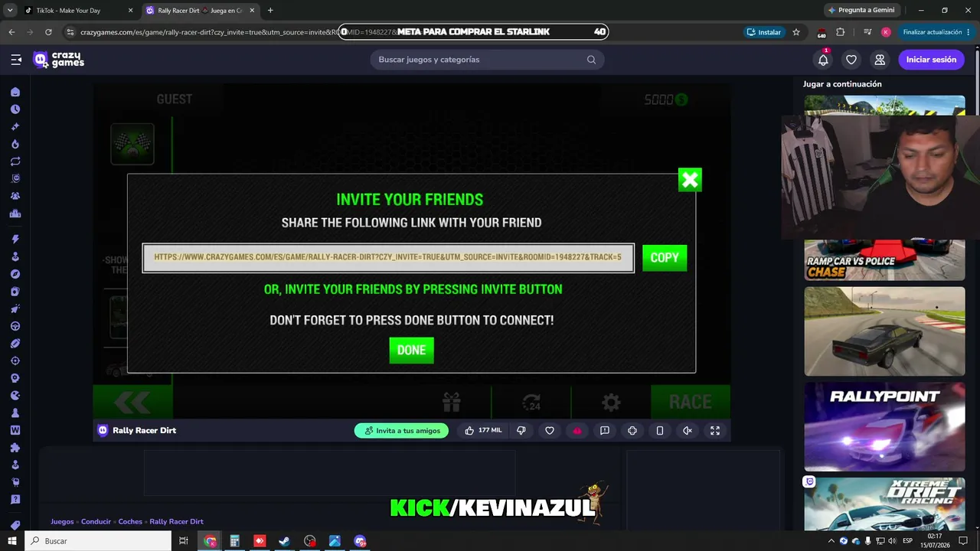This screenshot has width=980, height=551.
Task: Open tags icon at sidebar bottom
Action: click(x=15, y=525)
